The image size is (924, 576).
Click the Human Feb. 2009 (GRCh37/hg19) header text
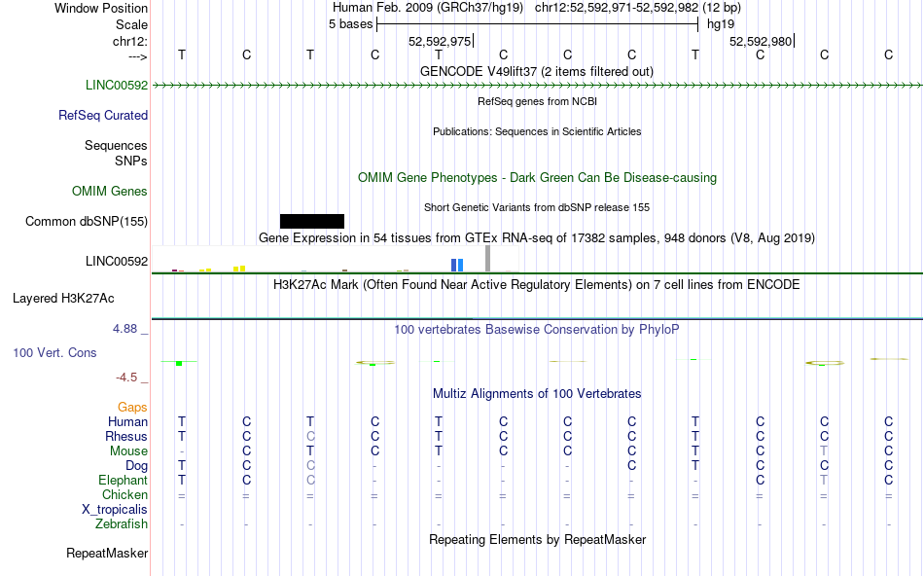[x=428, y=8]
